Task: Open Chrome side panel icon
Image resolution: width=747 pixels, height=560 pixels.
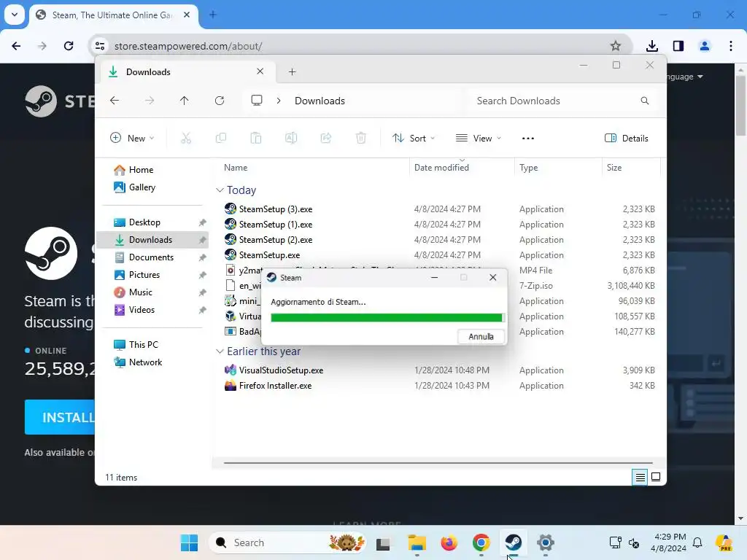Action: pyautogui.click(x=678, y=46)
